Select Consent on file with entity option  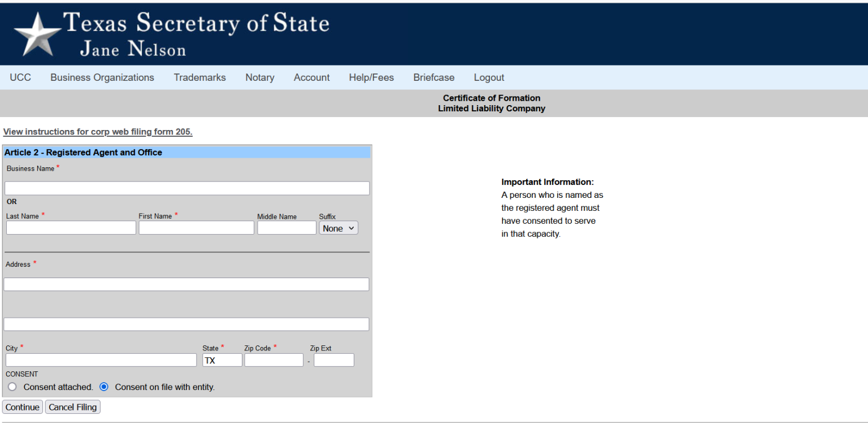tap(104, 387)
